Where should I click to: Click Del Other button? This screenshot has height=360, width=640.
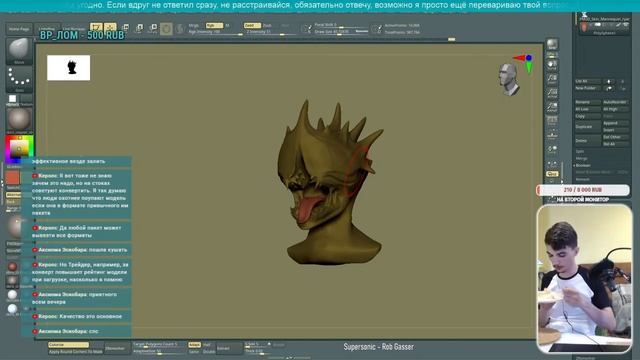[616, 137]
